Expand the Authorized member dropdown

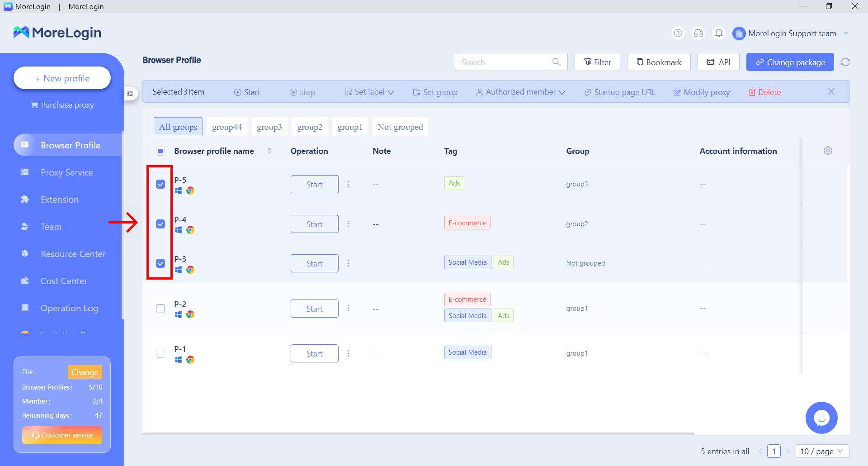coord(520,92)
